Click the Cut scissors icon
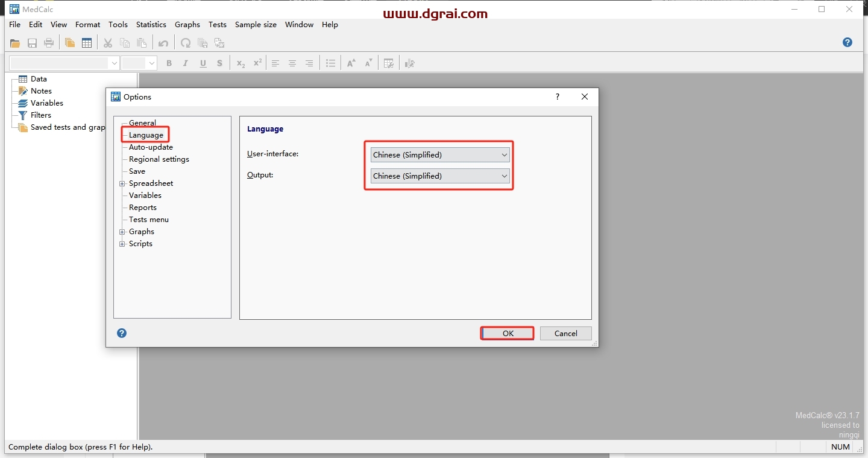 pyautogui.click(x=108, y=43)
